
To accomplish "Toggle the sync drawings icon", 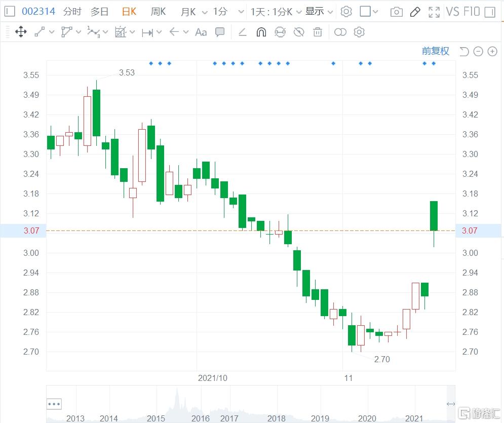I will pos(280,32).
